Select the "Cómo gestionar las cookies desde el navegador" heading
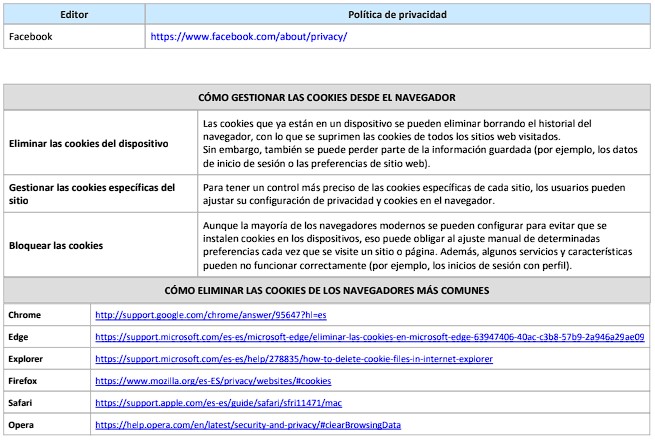Screen dimensions: 655x440 click(326, 97)
